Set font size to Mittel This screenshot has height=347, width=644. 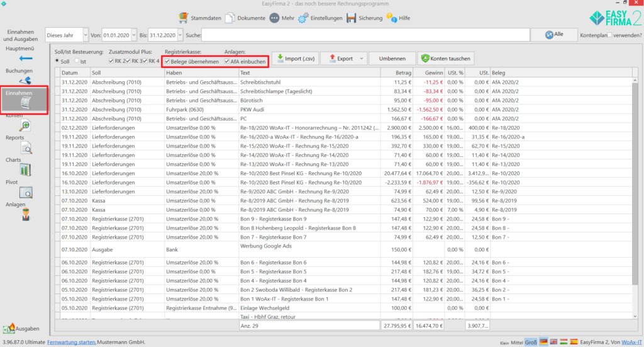coord(517,342)
